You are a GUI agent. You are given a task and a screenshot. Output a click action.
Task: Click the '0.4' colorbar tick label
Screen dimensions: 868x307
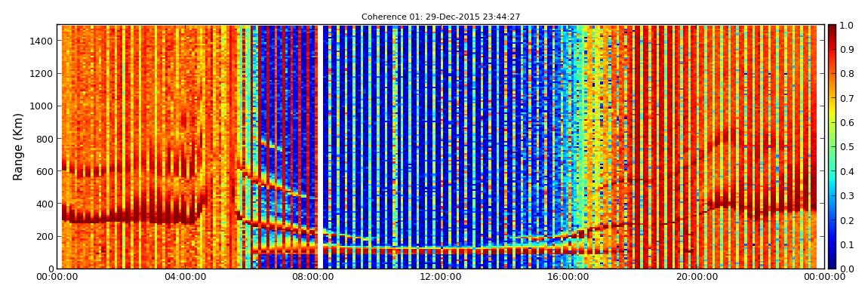pyautogui.click(x=847, y=171)
